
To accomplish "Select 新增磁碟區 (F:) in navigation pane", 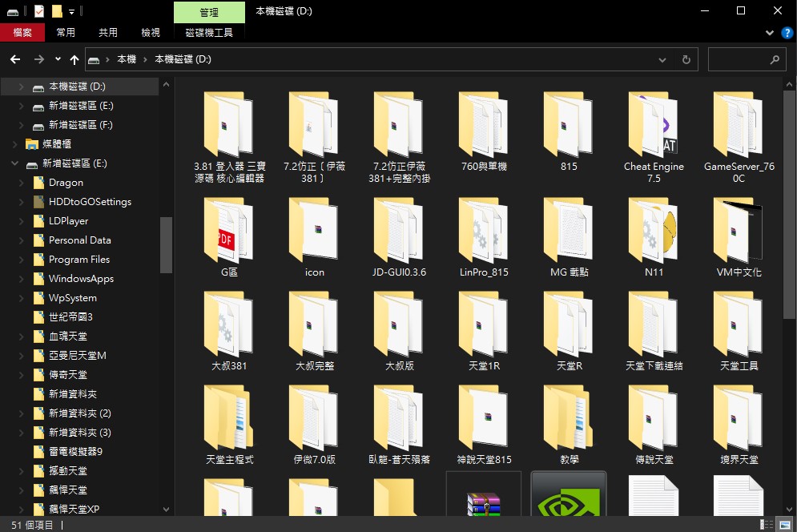I will 81,125.
